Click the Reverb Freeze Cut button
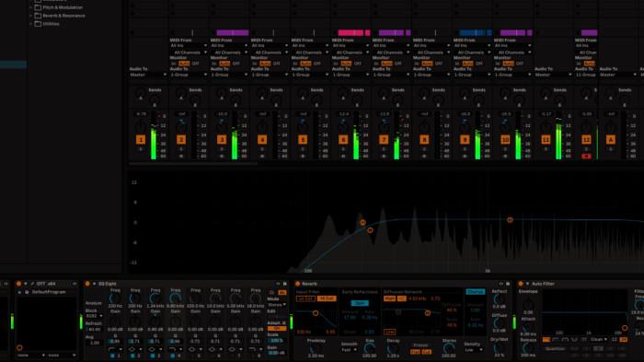Viewport: 644px width, 362px height. point(426,352)
